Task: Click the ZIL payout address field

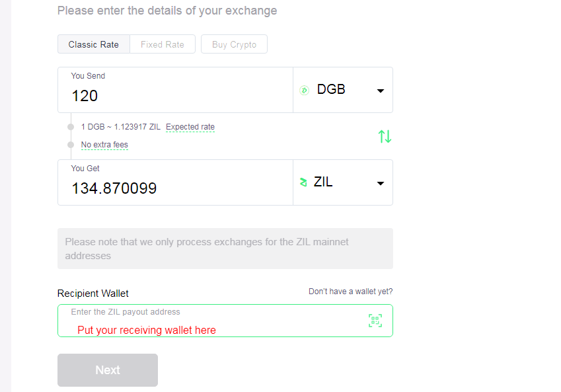Action: click(225, 321)
